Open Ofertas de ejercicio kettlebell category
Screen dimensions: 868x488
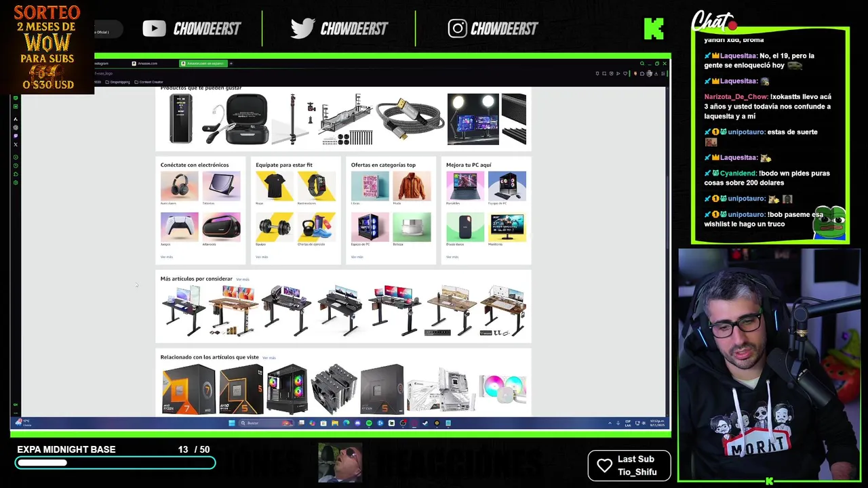(316, 227)
